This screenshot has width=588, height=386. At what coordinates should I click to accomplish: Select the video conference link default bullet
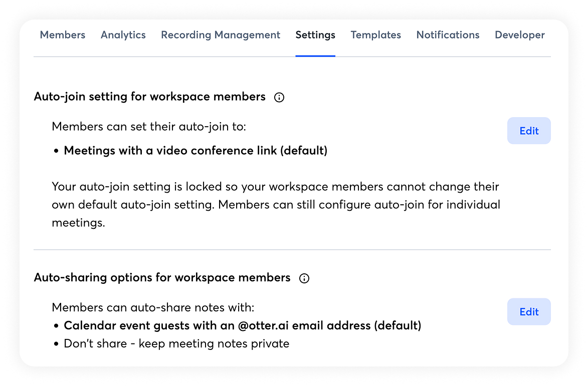click(x=195, y=151)
